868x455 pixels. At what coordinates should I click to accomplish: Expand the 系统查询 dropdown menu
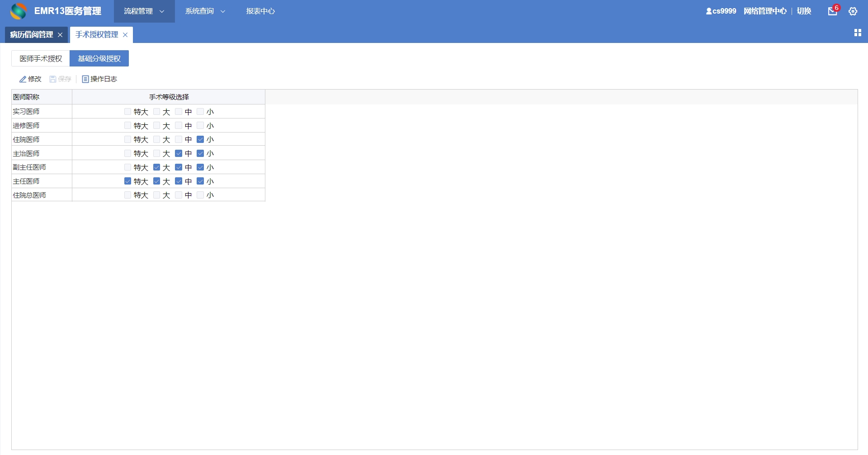[x=205, y=11]
